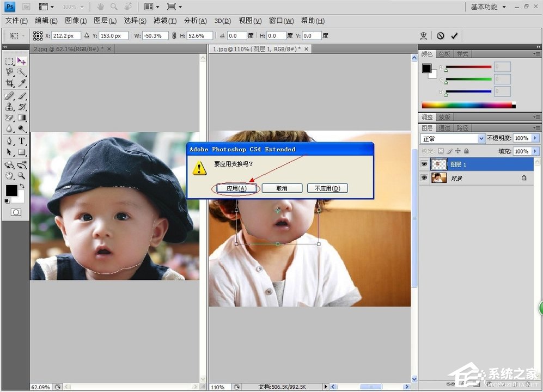Switch to warp mode icon

(x=423, y=36)
